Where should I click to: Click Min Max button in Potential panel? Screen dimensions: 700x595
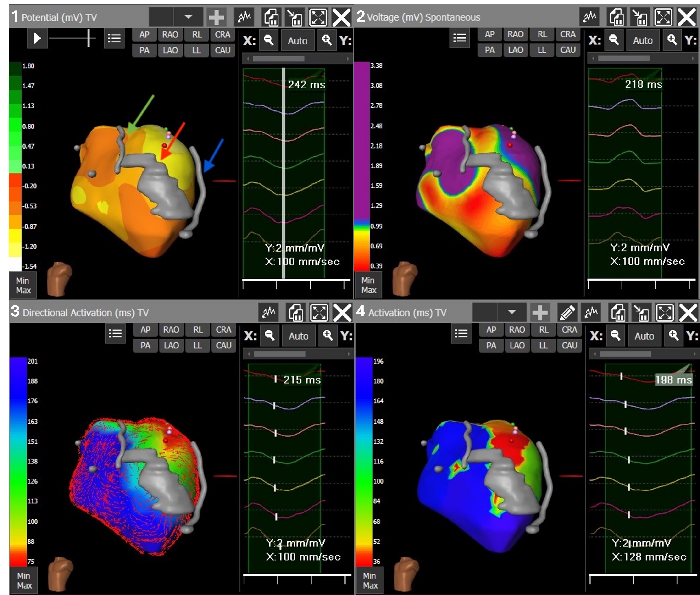click(23, 285)
